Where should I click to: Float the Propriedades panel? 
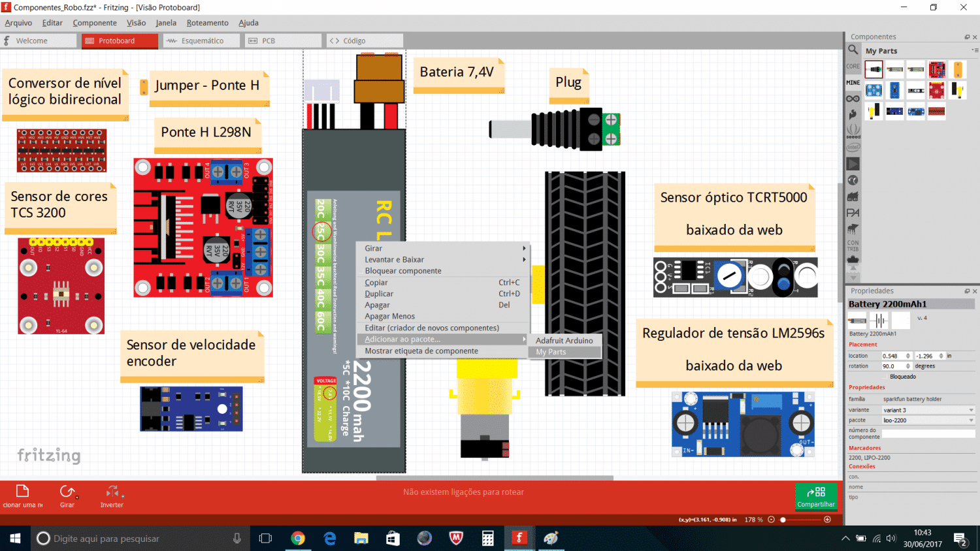967,291
